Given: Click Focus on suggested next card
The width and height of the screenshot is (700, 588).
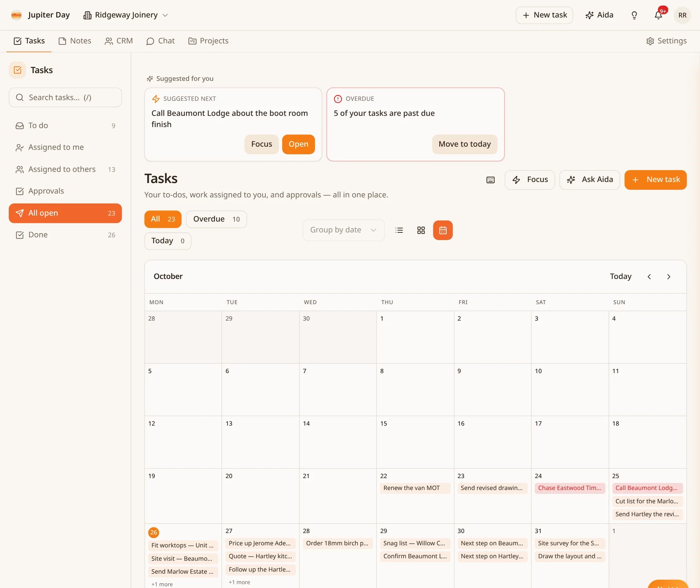Looking at the screenshot, I should [261, 144].
